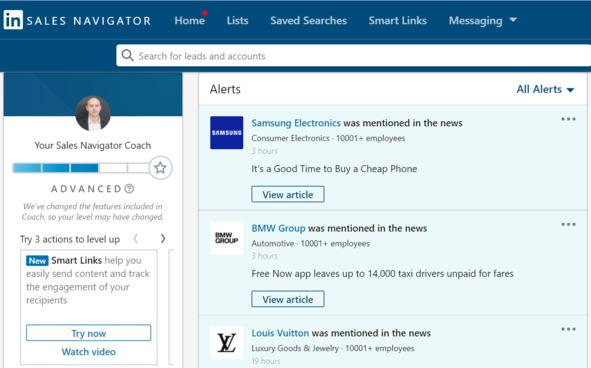Click the search magnifier icon
Viewport: 591px width, 368px height.
tap(127, 55)
